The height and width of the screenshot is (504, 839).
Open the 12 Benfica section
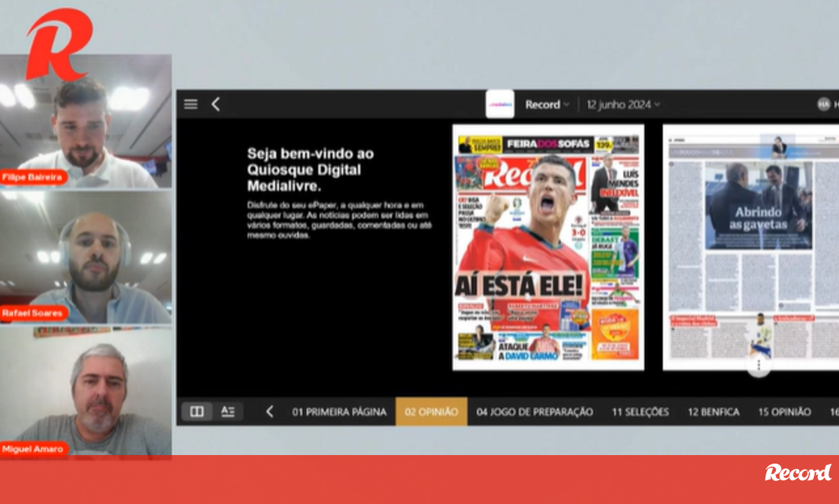[x=713, y=412]
